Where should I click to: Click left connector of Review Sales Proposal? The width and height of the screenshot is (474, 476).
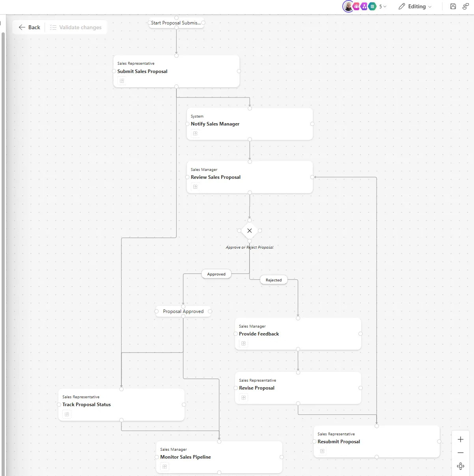pos(187,177)
